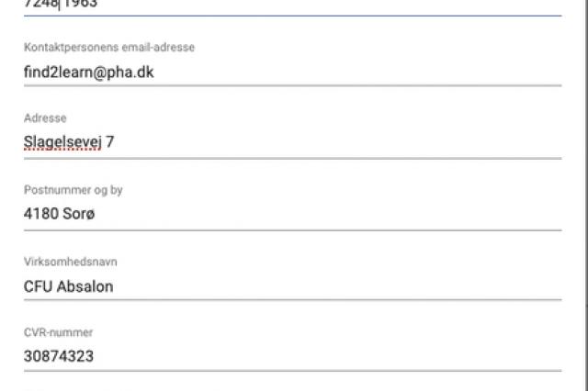588x391 pixels.
Task: Click the city name "Sorø"
Action: point(80,214)
